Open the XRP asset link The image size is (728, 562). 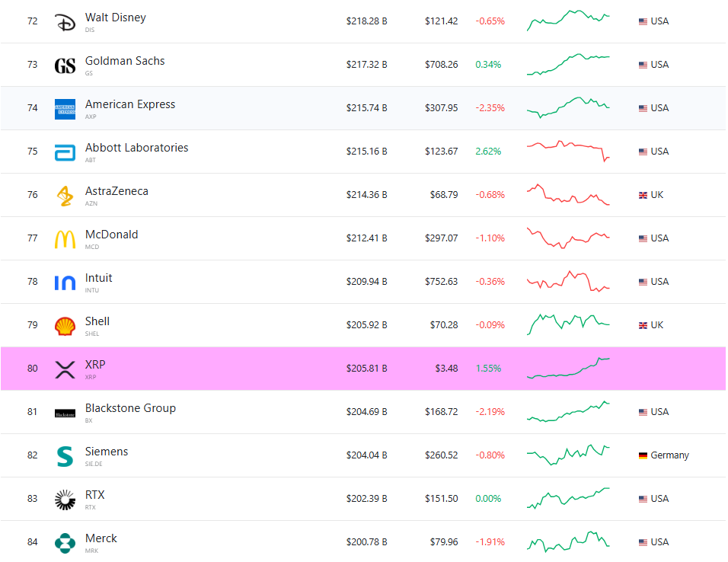[x=95, y=365]
